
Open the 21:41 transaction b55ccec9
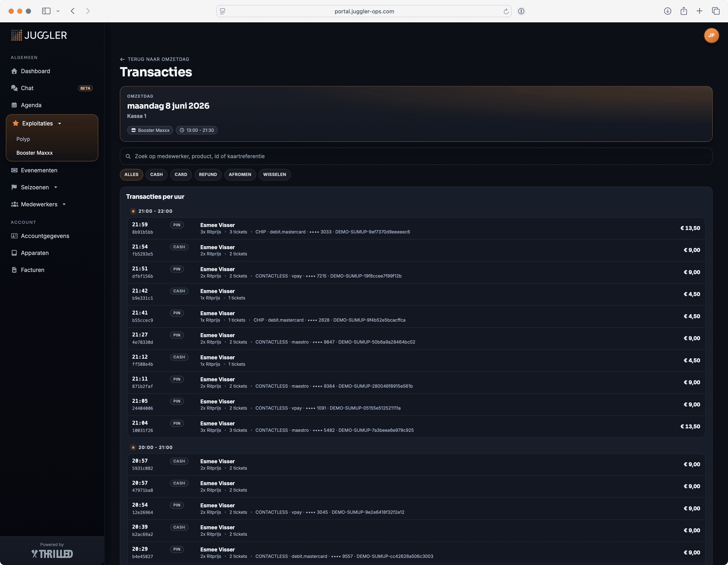[x=416, y=316]
